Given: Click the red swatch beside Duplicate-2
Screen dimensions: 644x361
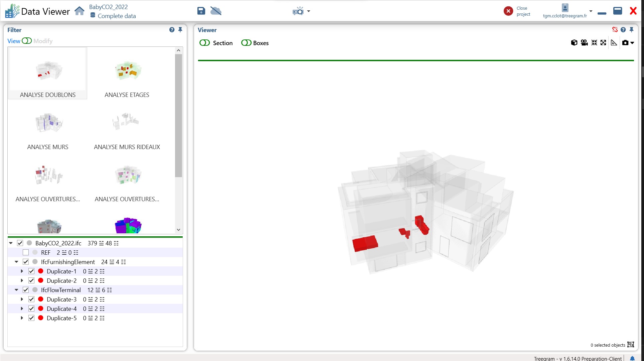Looking at the screenshot, I should click(41, 280).
